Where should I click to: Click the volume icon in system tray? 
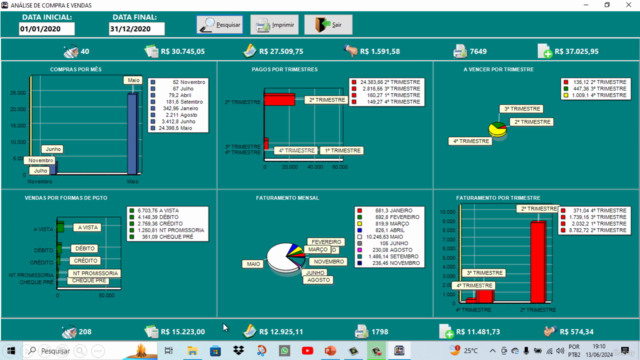pyautogui.click(x=560, y=351)
